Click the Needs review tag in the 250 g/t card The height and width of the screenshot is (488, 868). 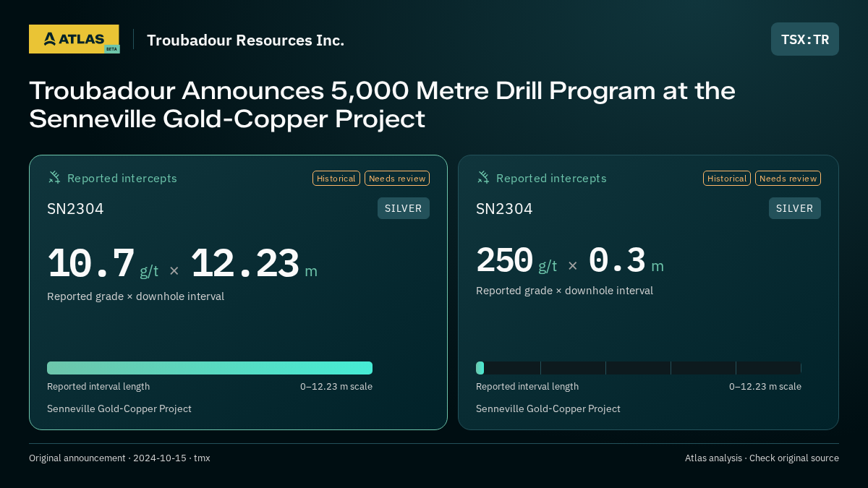788,179
